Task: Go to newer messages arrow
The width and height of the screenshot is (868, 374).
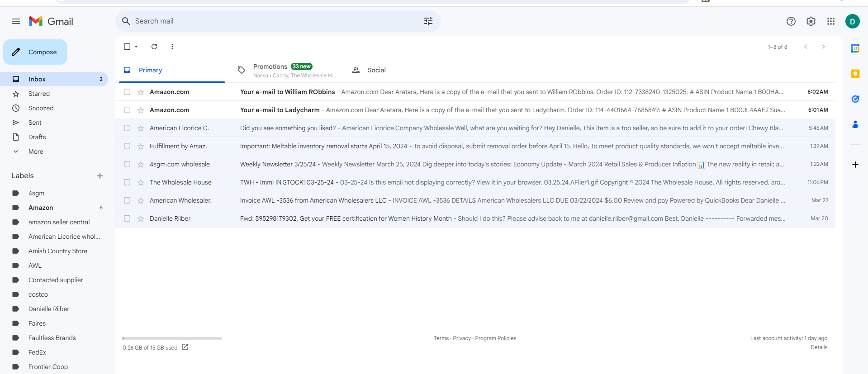Action: [806, 47]
